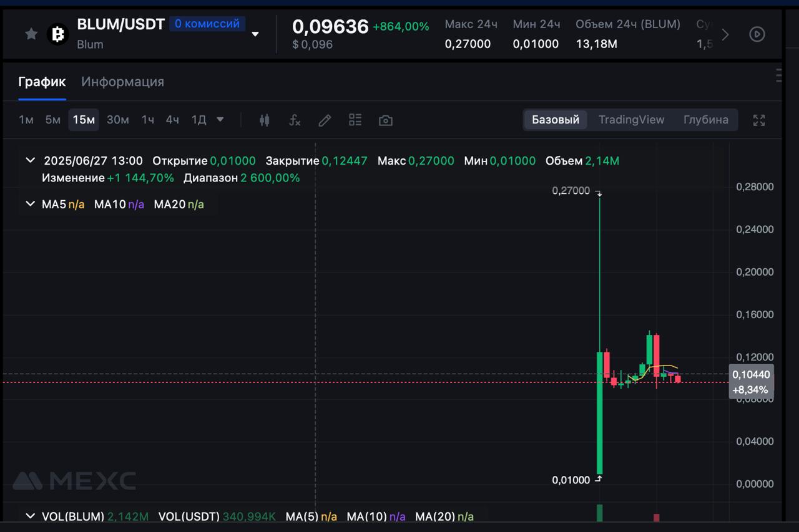Click the MA20 n/a label
Image resolution: width=799 pixels, height=532 pixels.
(179, 204)
